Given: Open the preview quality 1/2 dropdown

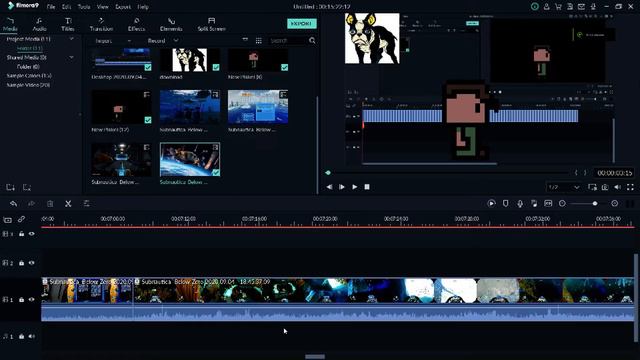Looking at the screenshot, I should pyautogui.click(x=564, y=187).
